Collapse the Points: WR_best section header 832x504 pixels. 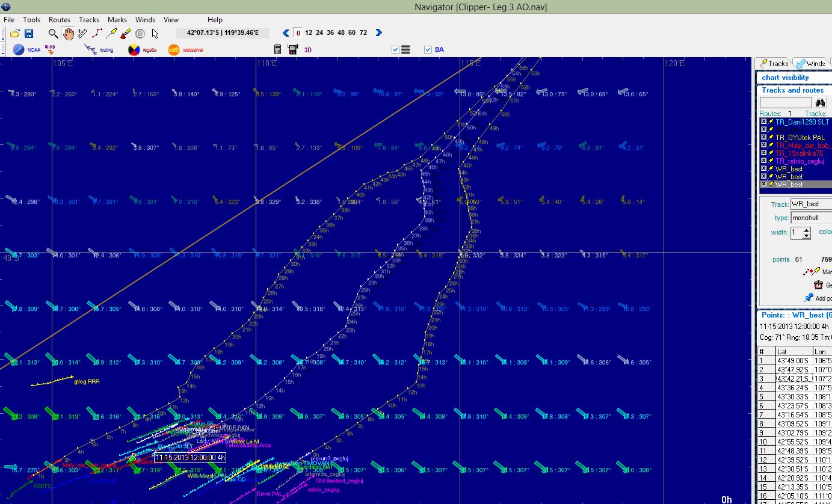794,315
